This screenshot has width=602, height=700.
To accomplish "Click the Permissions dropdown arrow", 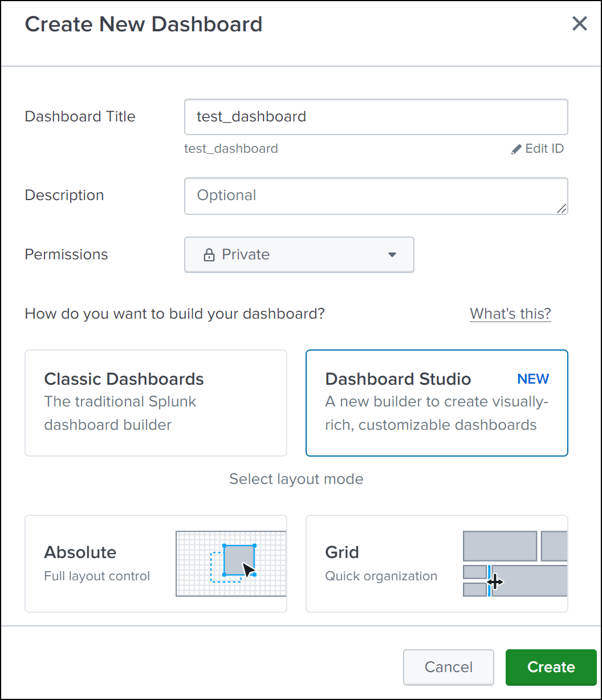I will 392,255.
